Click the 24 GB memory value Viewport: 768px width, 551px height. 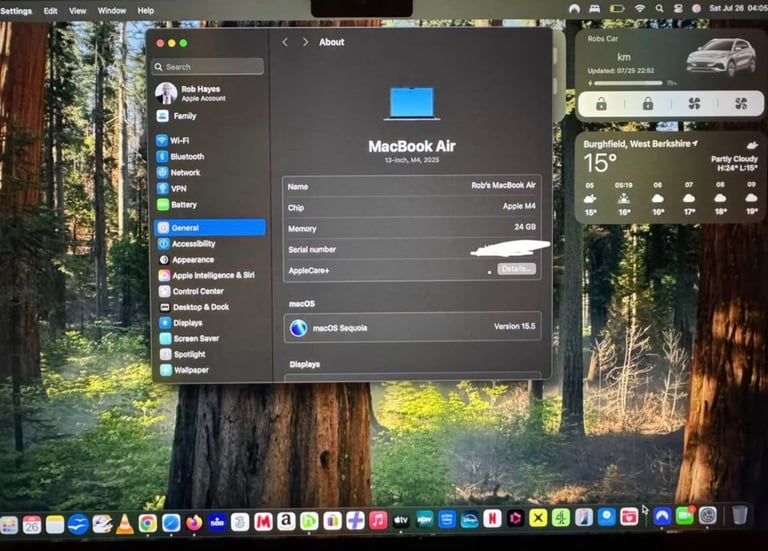(525, 227)
